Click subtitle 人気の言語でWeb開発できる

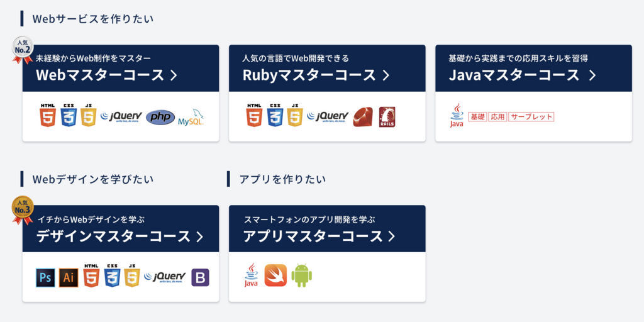point(296,58)
